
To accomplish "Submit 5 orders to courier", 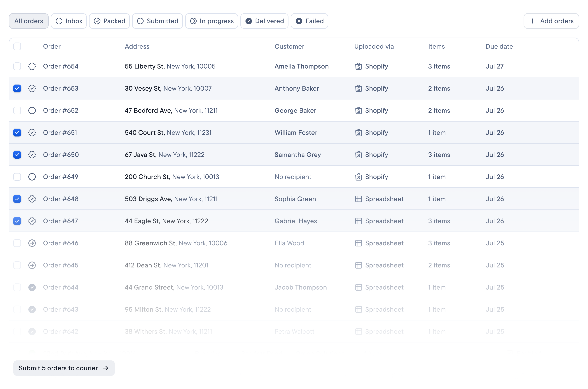I will pyautogui.click(x=64, y=368).
